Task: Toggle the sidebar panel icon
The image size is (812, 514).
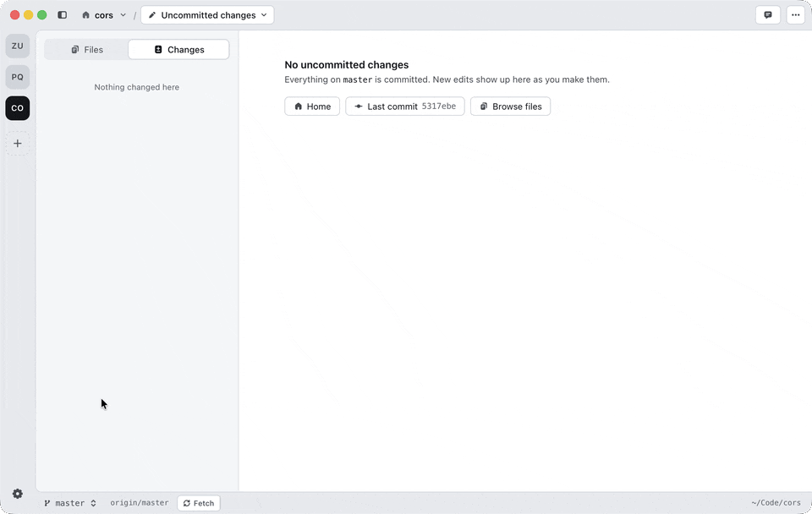Action: click(62, 15)
